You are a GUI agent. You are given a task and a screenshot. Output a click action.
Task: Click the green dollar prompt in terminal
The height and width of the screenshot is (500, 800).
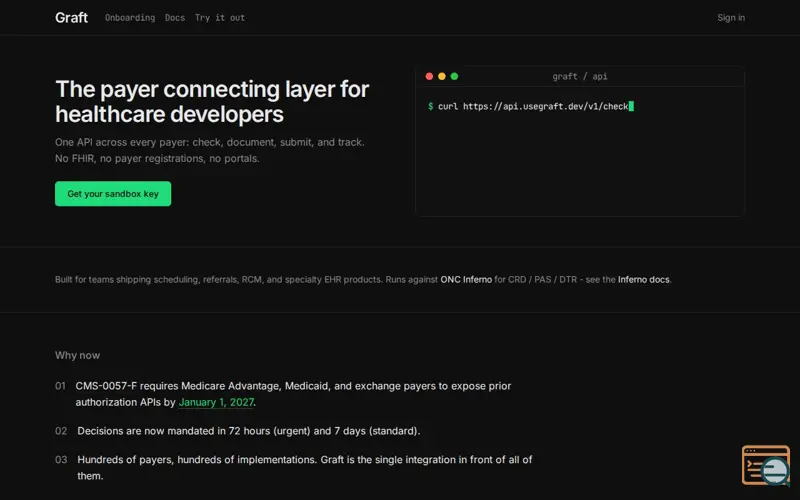(x=431, y=106)
